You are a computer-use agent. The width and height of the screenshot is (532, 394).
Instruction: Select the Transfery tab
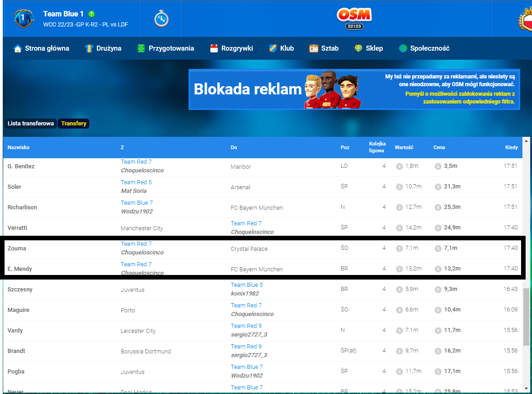click(73, 124)
